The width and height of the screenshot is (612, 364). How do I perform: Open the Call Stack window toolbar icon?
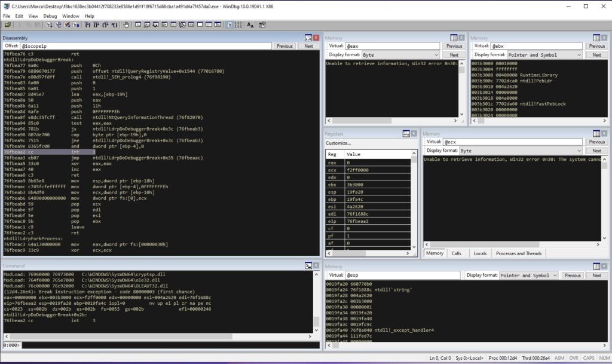point(182,25)
